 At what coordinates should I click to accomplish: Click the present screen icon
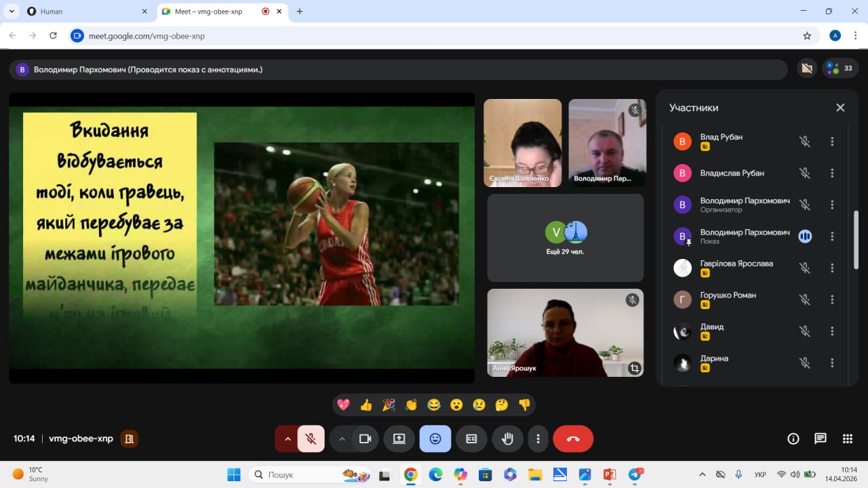[x=399, y=439]
